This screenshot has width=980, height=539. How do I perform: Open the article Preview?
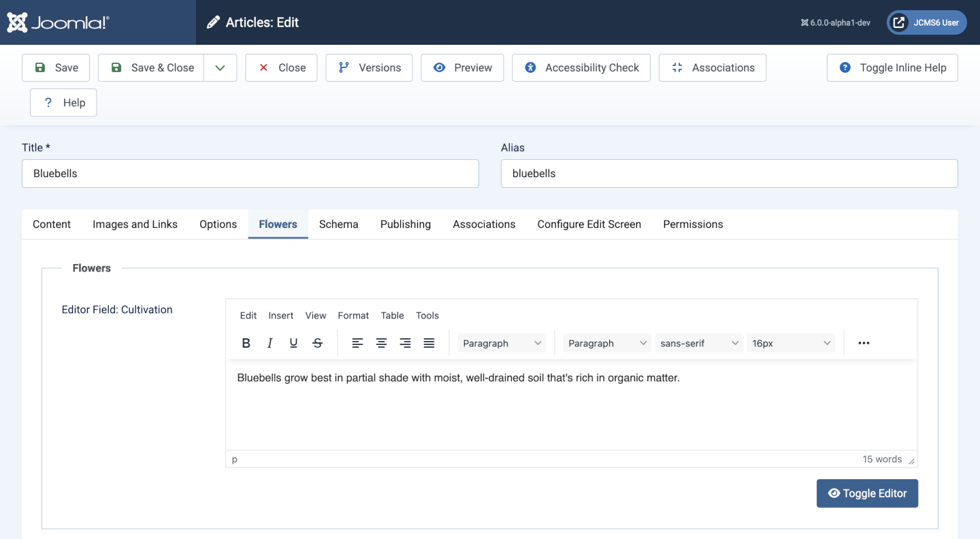click(x=462, y=67)
